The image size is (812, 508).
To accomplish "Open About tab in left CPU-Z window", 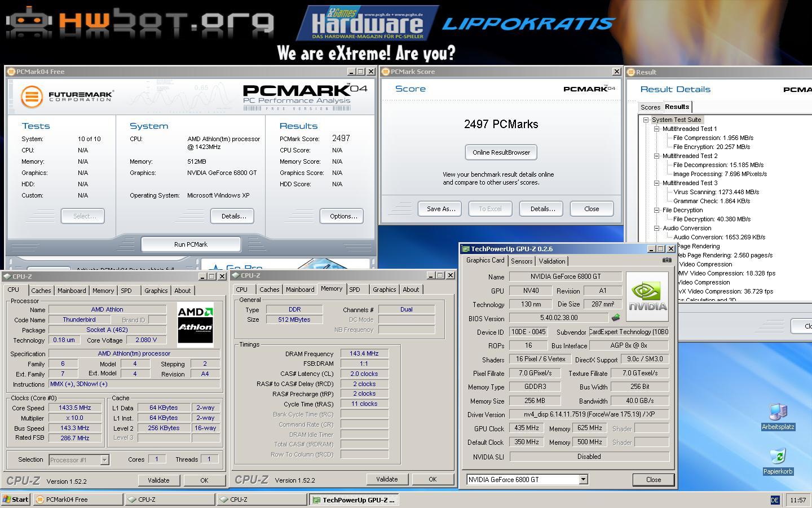I will [182, 291].
